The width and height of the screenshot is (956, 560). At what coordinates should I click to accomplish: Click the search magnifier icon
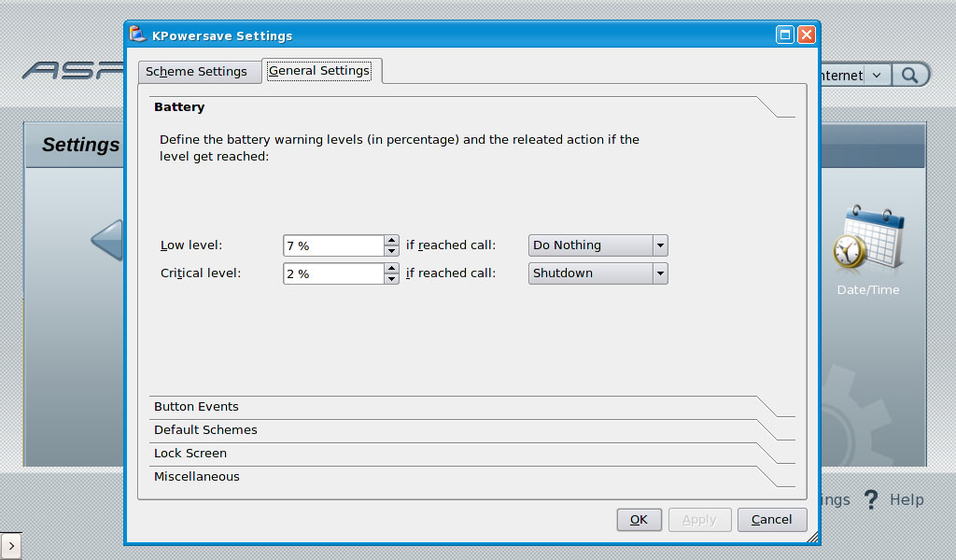tap(909, 75)
